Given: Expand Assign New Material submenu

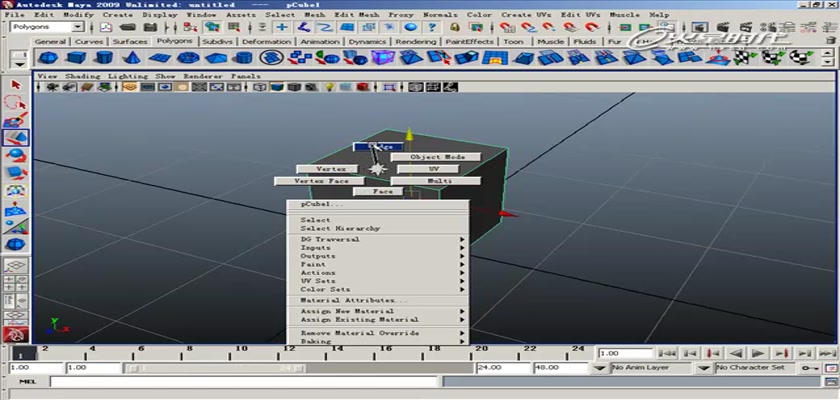Looking at the screenshot, I should [x=378, y=311].
